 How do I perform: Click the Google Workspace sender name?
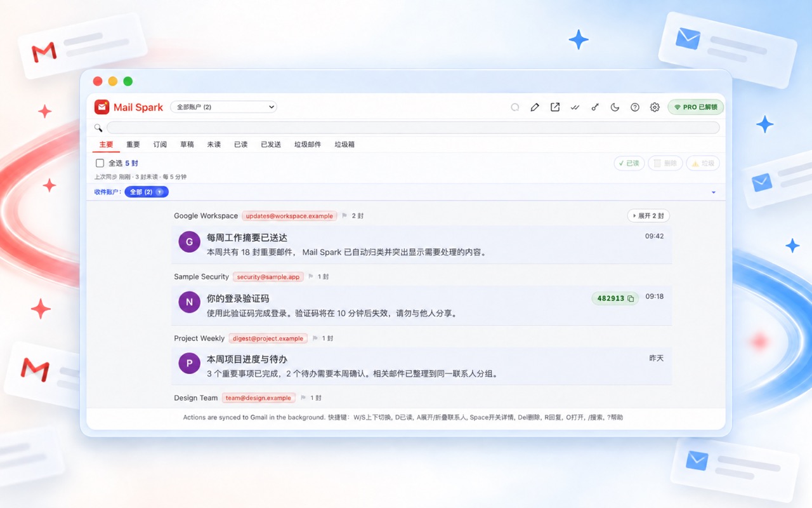point(206,216)
